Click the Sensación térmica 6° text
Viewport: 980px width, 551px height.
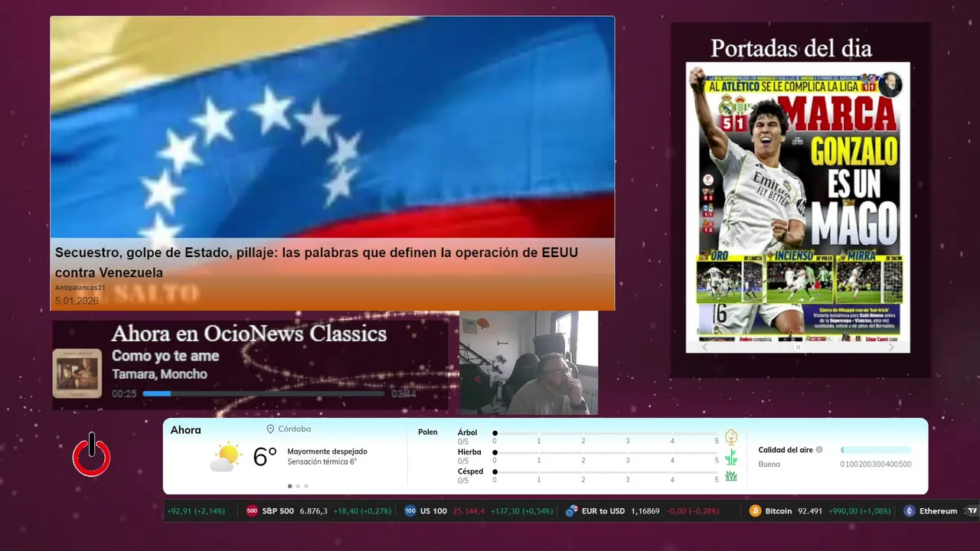322,461
